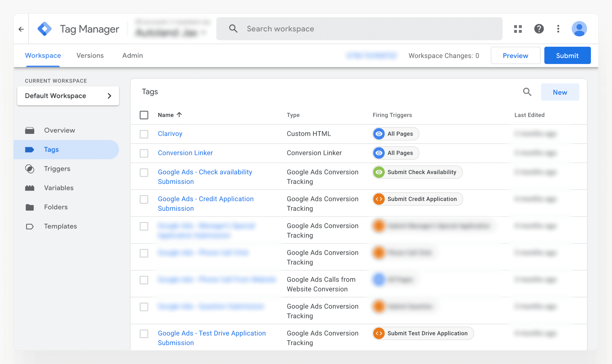The width and height of the screenshot is (612, 364).
Task: Submit the workspace changes
Action: click(x=567, y=56)
